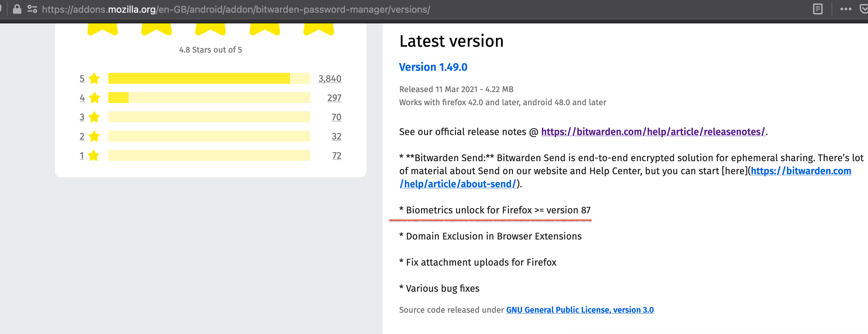Open the site permissions icon in address bar
This screenshot has width=868, height=334.
(x=32, y=9)
